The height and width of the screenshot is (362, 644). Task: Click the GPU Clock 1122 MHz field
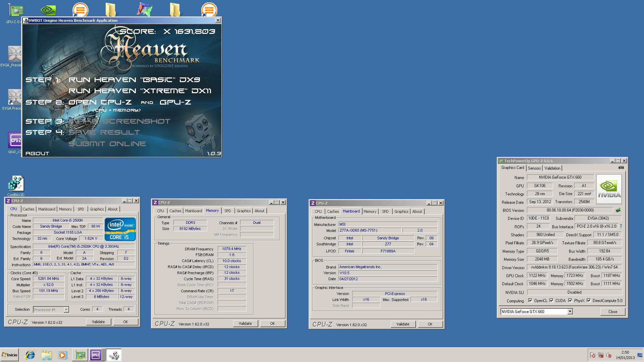pos(537,276)
